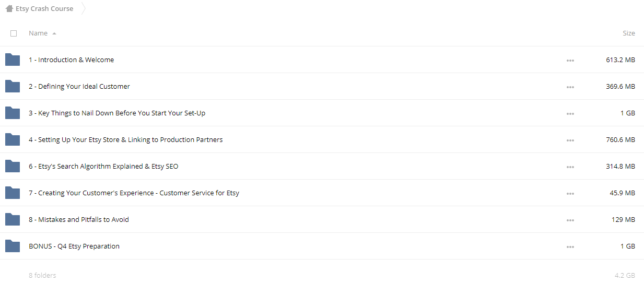Image resolution: width=644 pixels, height=295 pixels.
Task: Click folder icon for BONUS Q4 Etsy Preparation
Action: coord(13,246)
